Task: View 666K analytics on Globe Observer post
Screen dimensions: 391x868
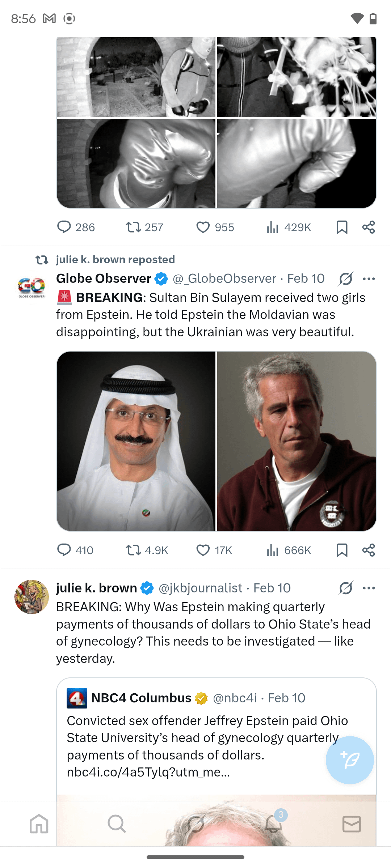Action: click(289, 550)
